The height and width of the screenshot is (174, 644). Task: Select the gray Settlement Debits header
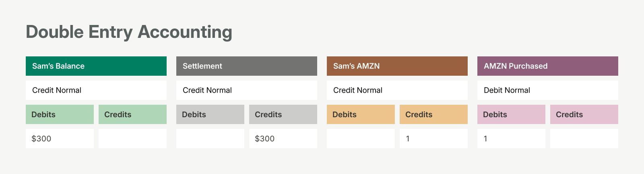210,114
